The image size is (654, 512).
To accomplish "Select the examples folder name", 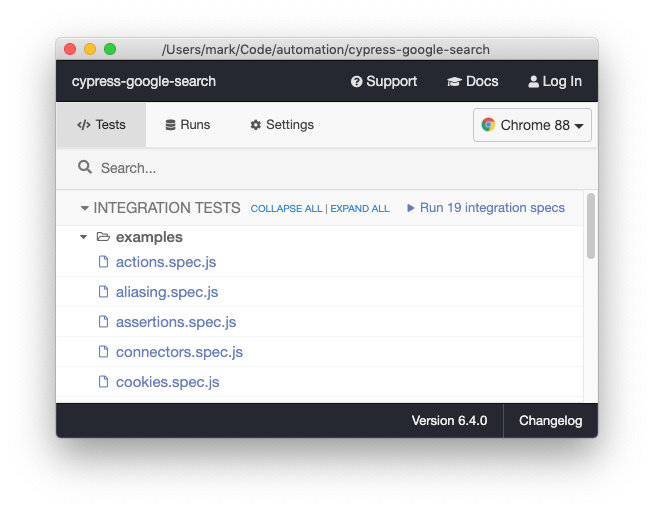I will (x=149, y=237).
